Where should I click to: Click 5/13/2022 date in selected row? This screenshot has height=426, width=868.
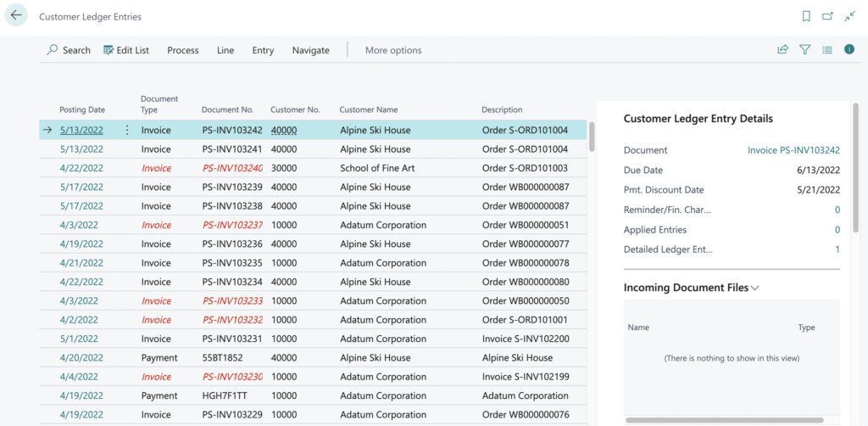point(81,130)
